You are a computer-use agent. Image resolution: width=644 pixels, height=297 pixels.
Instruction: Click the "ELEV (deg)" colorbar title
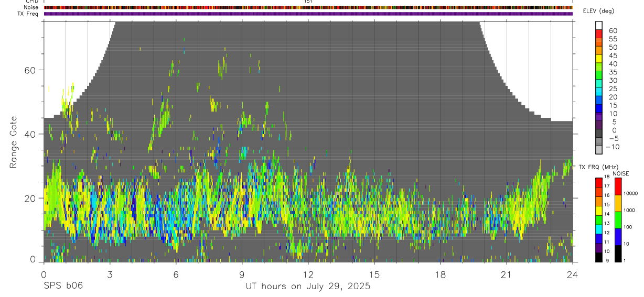point(599,11)
